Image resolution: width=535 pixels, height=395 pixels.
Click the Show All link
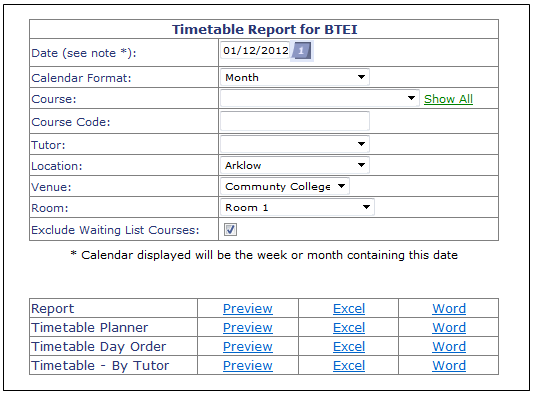[x=448, y=99]
